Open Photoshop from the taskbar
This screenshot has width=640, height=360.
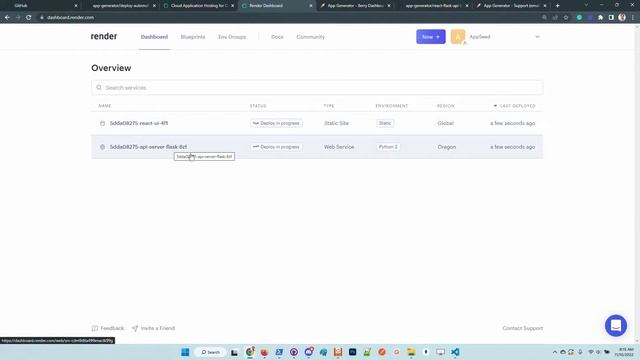point(353,352)
